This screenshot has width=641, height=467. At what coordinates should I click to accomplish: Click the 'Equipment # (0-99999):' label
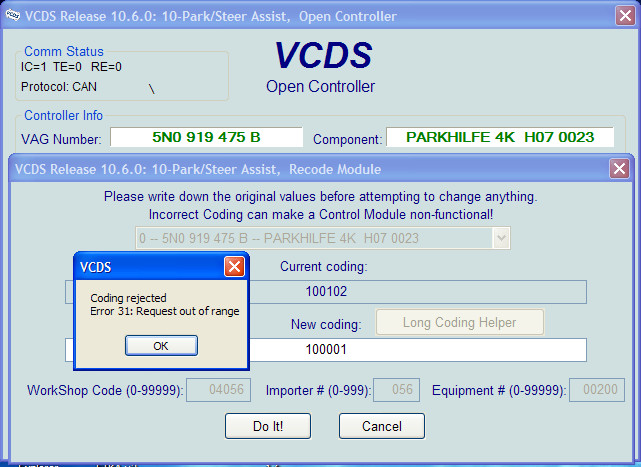click(499, 391)
